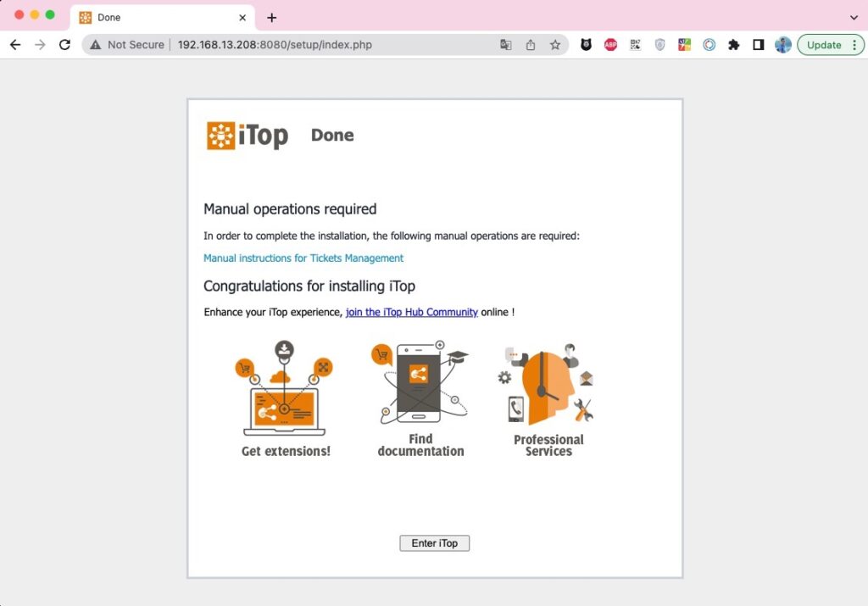Click the iTop favicon on the Done tab

pyautogui.click(x=86, y=18)
